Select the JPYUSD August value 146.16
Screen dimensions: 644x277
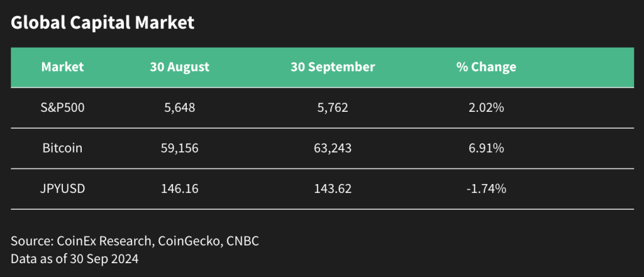[180, 189]
